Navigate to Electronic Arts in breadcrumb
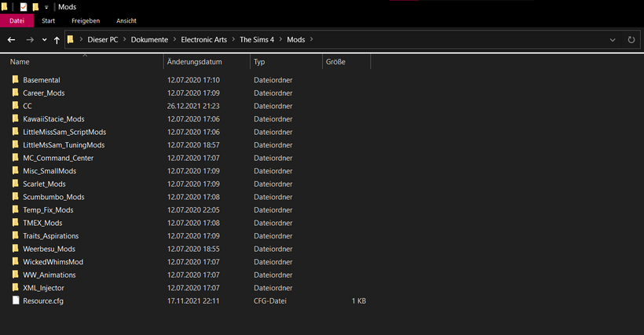Viewport: 644px width, 335px height. (203, 39)
